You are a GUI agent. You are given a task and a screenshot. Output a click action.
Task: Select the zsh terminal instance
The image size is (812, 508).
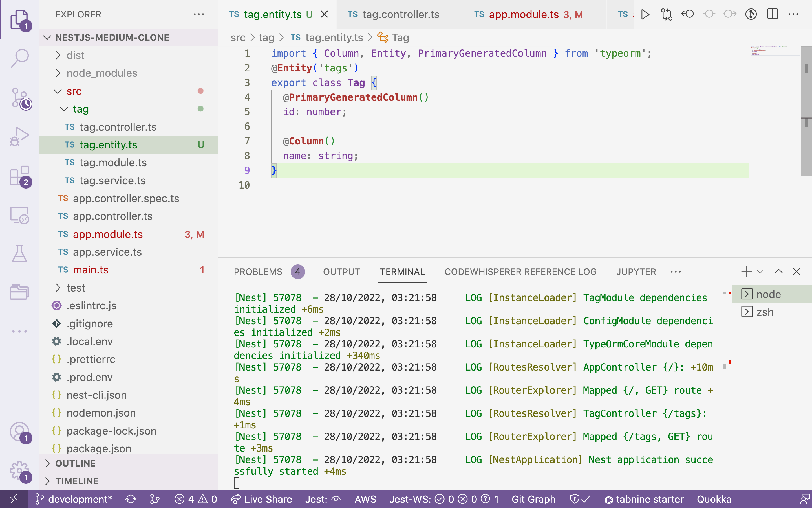pos(772,312)
